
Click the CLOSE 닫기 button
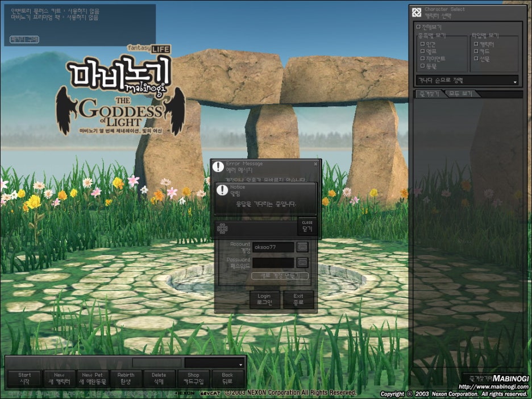tap(307, 226)
